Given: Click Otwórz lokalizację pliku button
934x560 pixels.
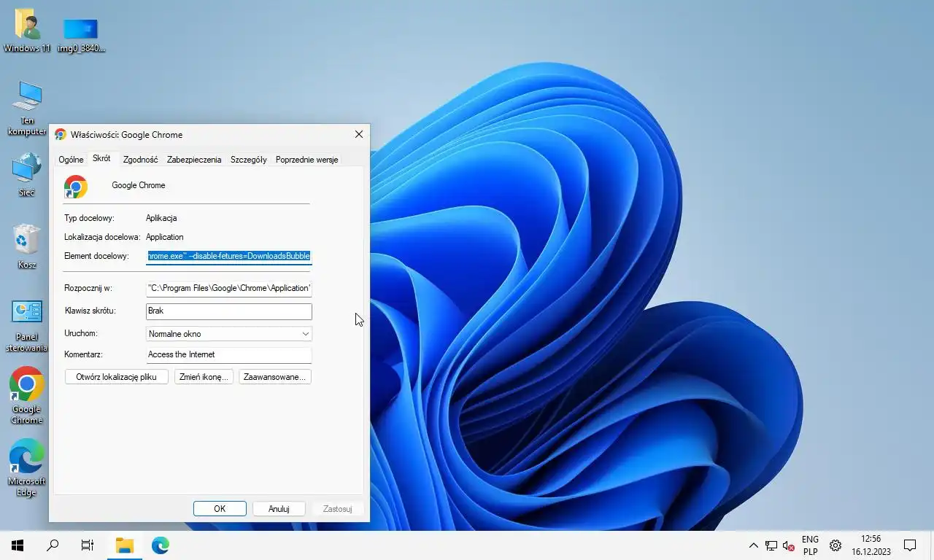Looking at the screenshot, I should click(x=117, y=377).
